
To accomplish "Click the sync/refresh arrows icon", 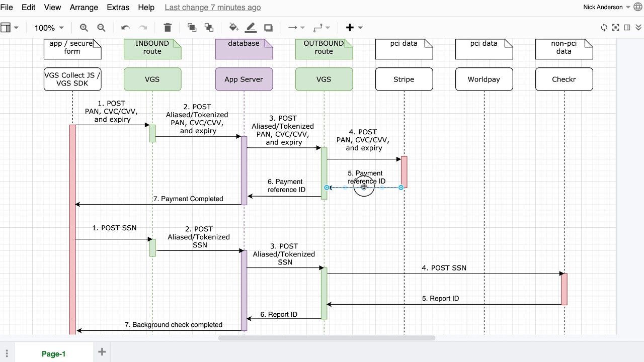I will 604,28.
